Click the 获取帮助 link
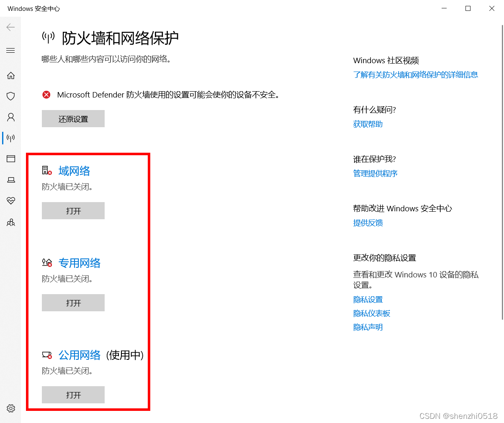 (368, 124)
